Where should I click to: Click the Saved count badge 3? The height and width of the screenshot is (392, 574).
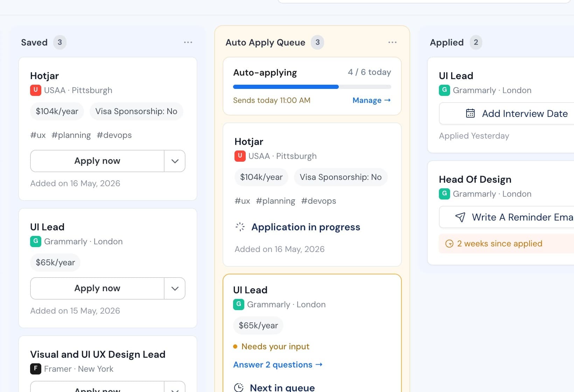(60, 42)
